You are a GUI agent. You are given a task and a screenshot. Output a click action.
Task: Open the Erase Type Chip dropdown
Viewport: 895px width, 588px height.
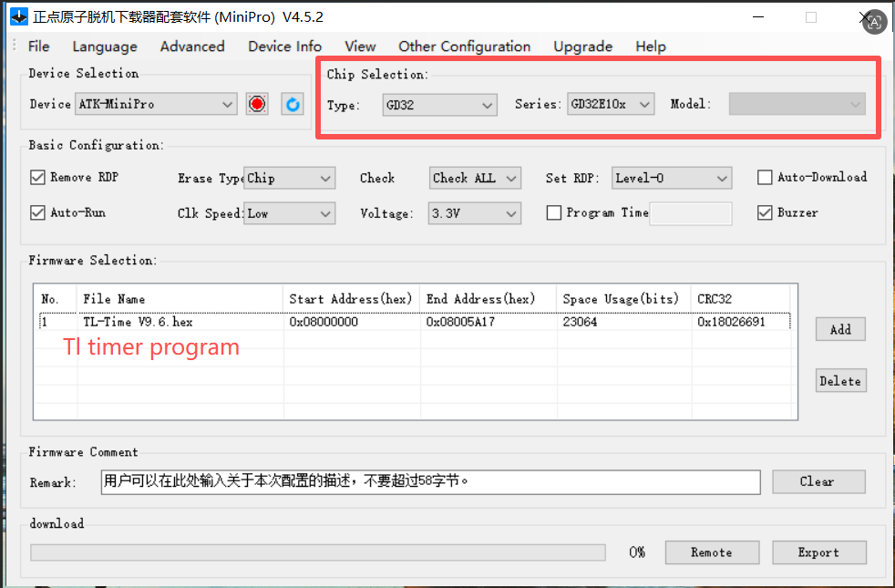[x=289, y=178]
